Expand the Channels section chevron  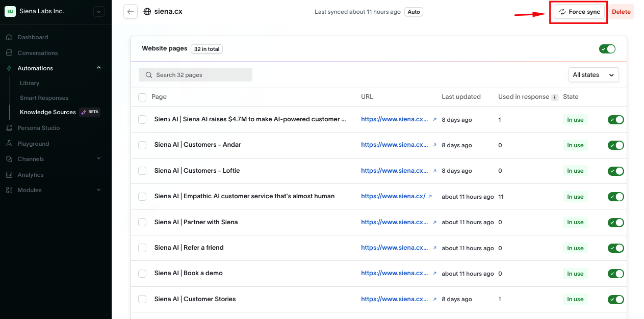[x=99, y=159]
